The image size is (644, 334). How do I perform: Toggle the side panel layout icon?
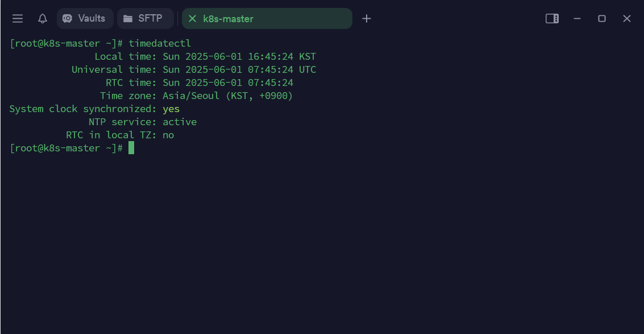552,19
